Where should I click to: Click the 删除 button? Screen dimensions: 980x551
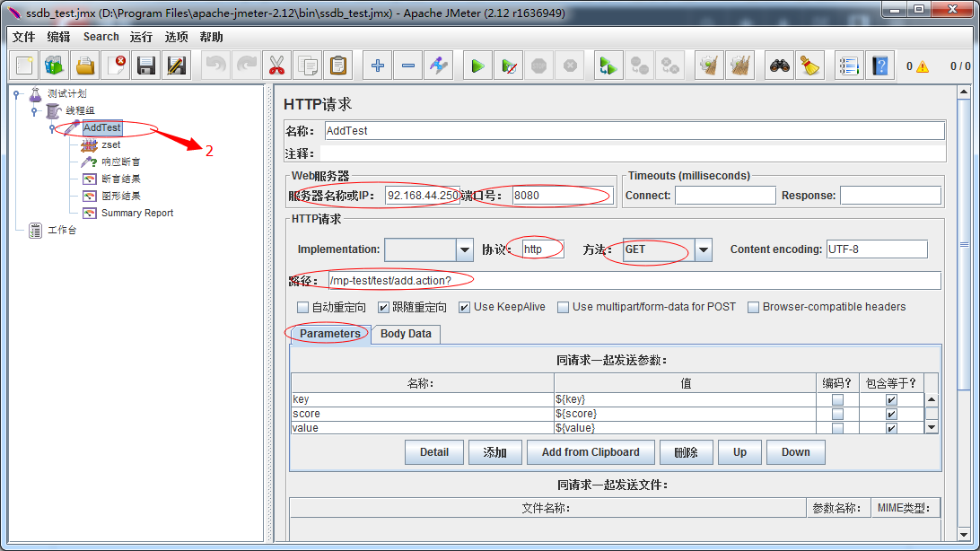point(687,452)
